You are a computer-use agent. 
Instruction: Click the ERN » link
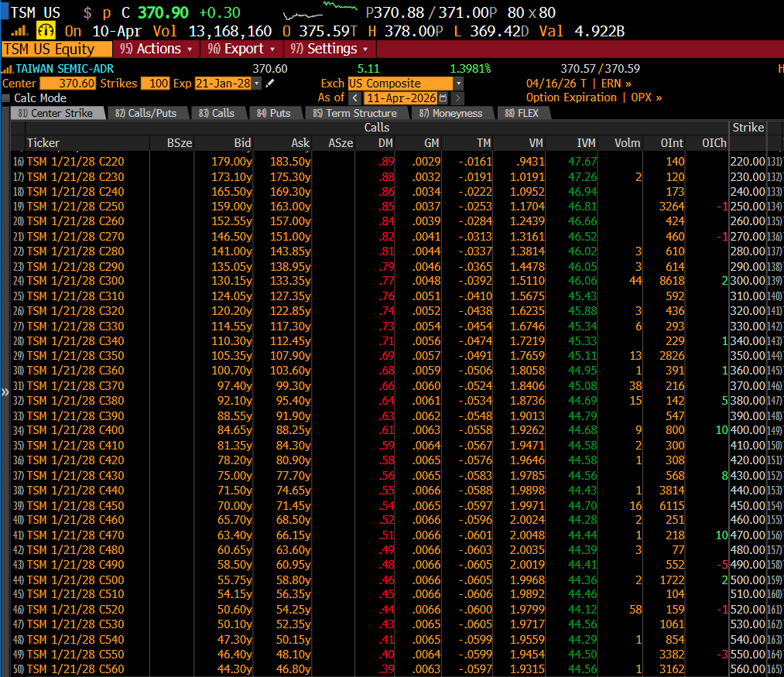click(616, 84)
